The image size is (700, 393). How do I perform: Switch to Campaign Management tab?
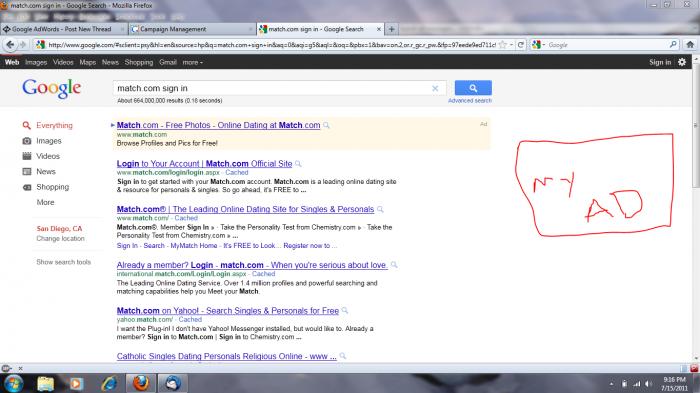192,29
